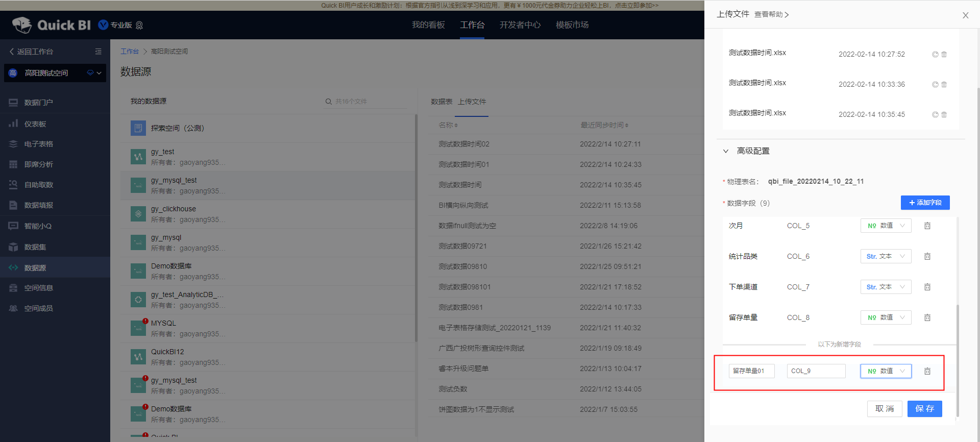Click the 保存 button
980x442 pixels.
[x=925, y=409]
